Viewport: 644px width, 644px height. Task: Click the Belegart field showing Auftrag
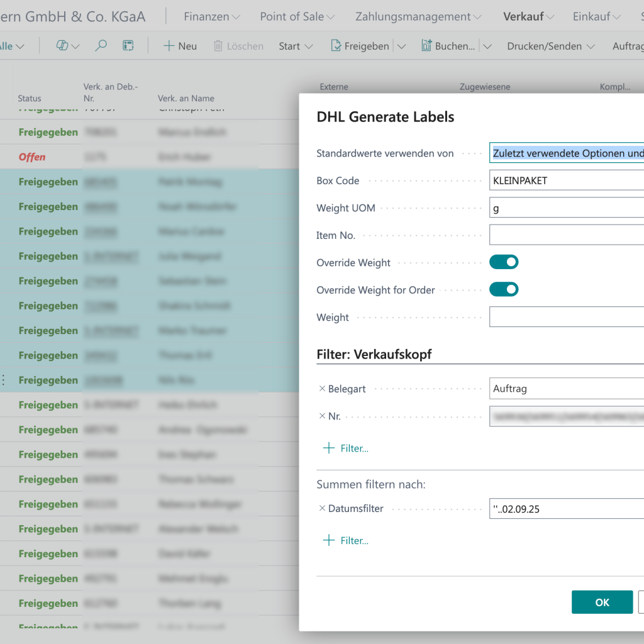coord(567,389)
